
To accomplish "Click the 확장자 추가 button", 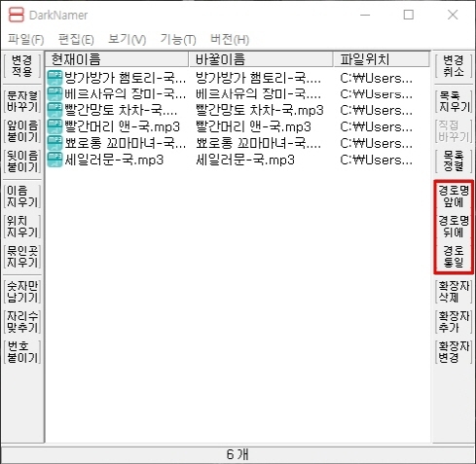I will (454, 322).
